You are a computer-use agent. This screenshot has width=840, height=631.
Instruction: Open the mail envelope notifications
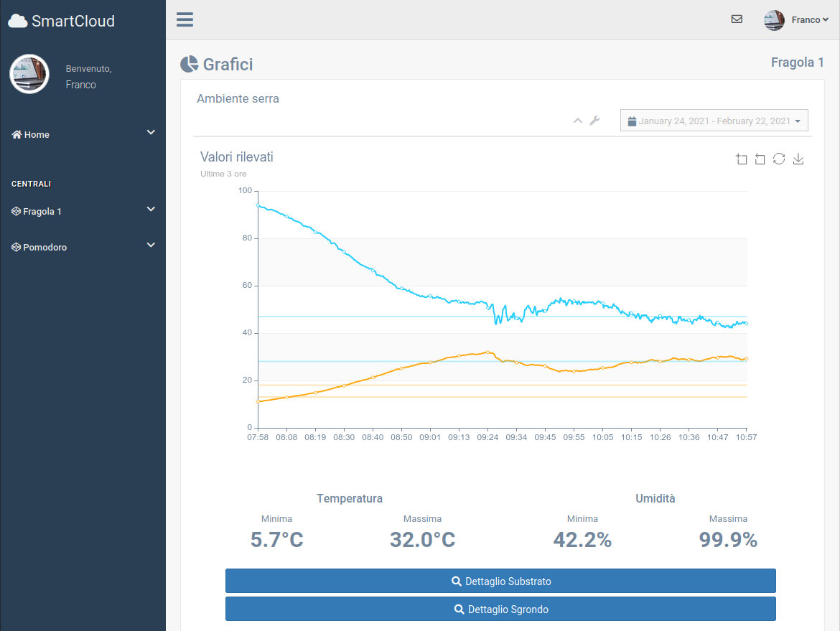[x=737, y=19]
